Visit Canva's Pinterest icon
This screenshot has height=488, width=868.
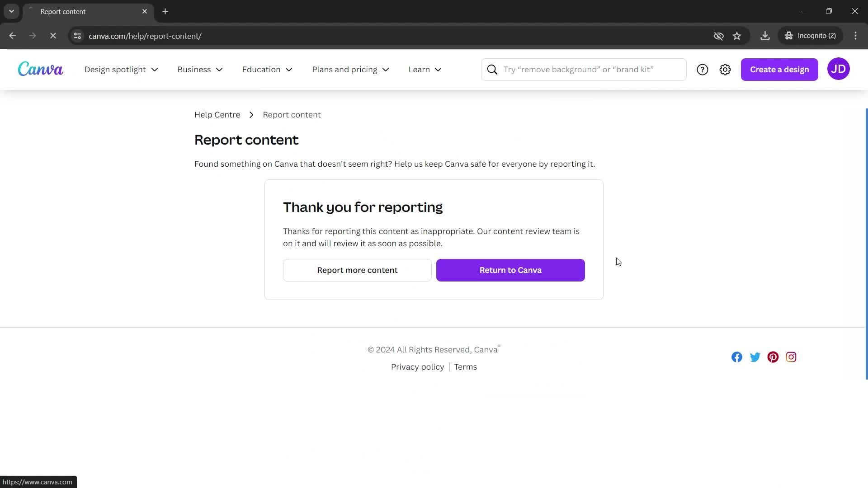[773, 357]
